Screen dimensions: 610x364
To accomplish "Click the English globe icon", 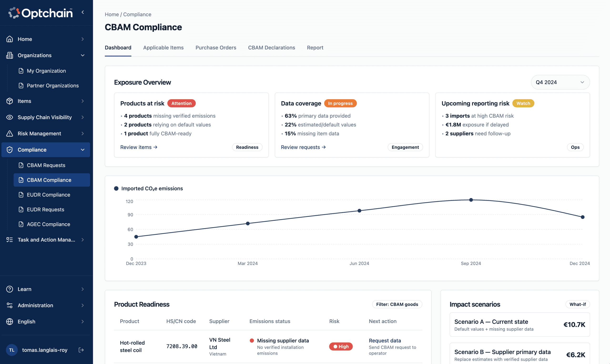I will (x=10, y=322).
